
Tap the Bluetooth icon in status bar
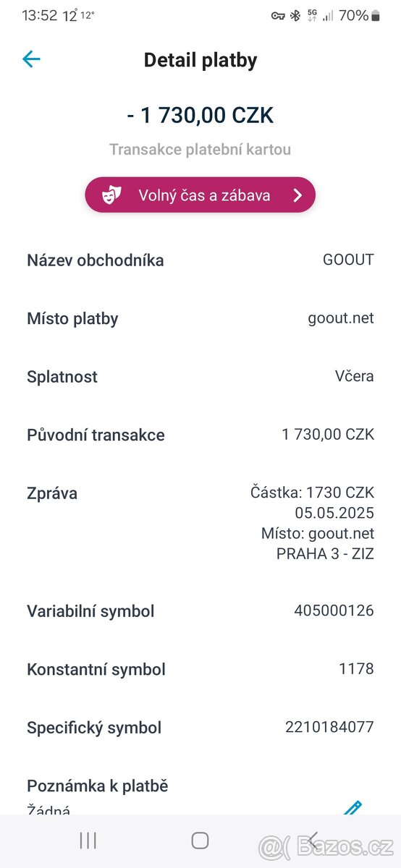(295, 15)
